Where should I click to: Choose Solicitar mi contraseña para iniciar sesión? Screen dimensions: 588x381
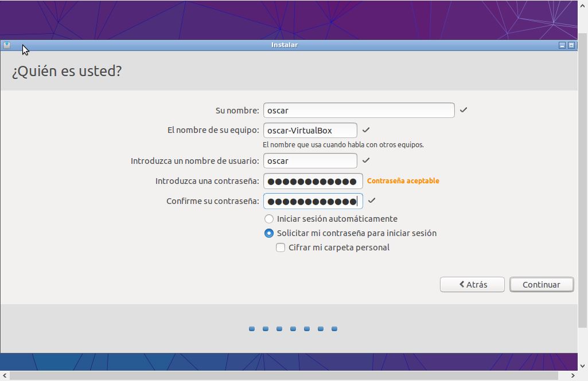[x=269, y=233]
